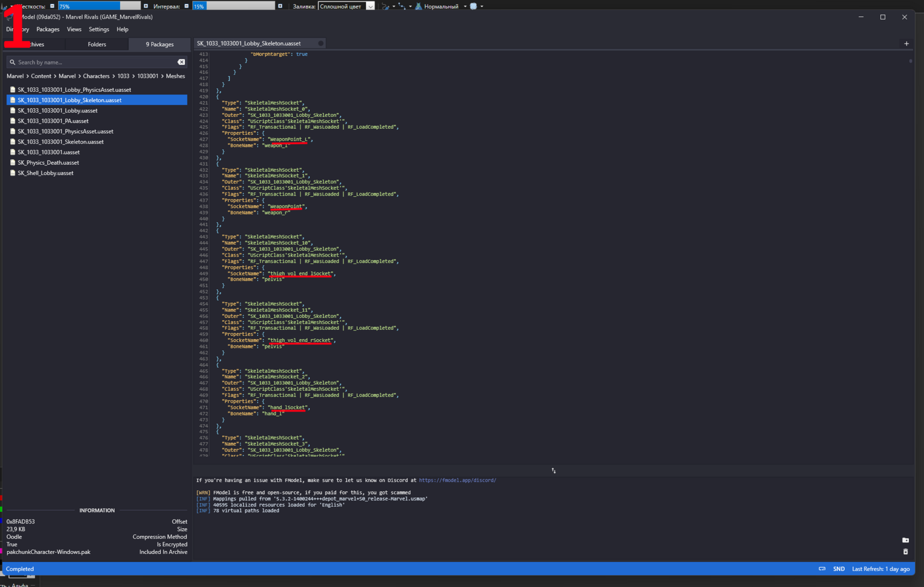The width and height of the screenshot is (924, 587).
Task: Open the fmodel.app/discord link
Action: pyautogui.click(x=457, y=480)
